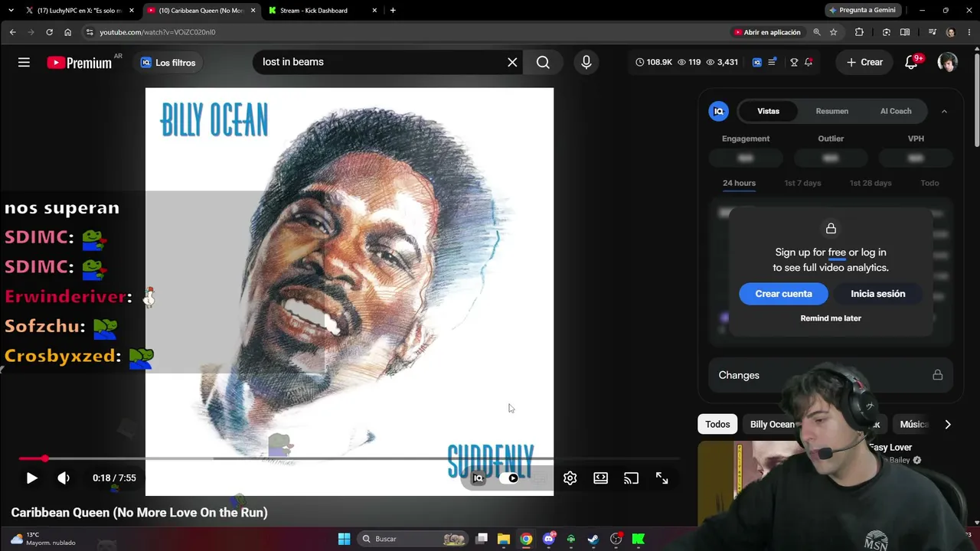980x551 pixels.
Task: Select the 1st 7 days range
Action: click(802, 183)
